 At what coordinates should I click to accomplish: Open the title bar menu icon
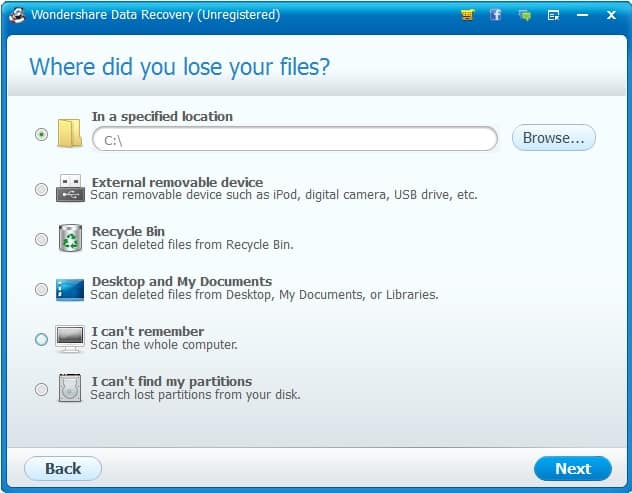coord(553,15)
